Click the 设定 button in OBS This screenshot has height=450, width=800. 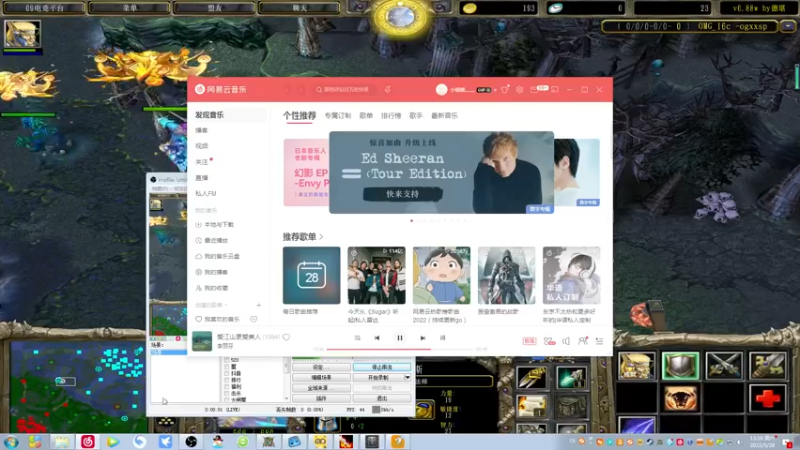pyautogui.click(x=321, y=367)
